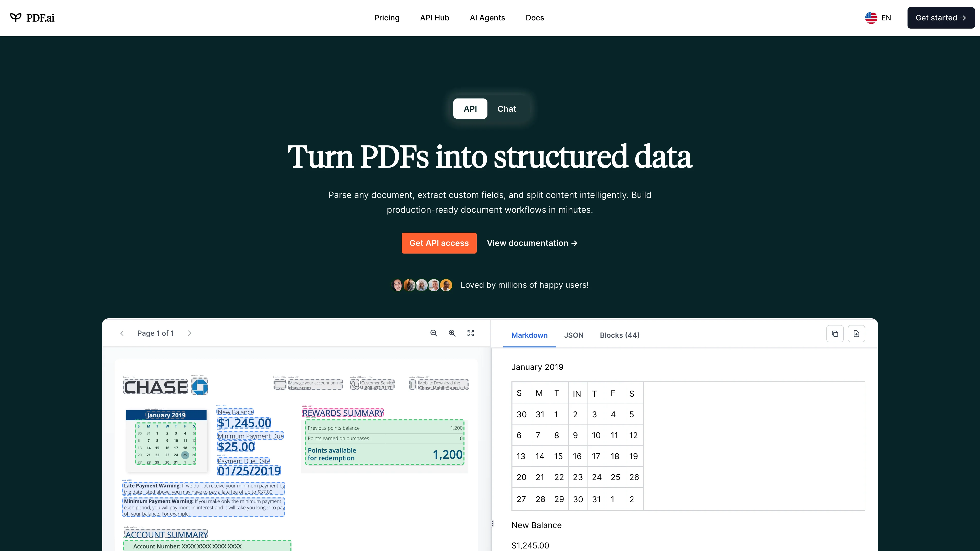The image size is (980, 551).
Task: Click the CHASE wordmark block in the PDF
Action: point(156,387)
